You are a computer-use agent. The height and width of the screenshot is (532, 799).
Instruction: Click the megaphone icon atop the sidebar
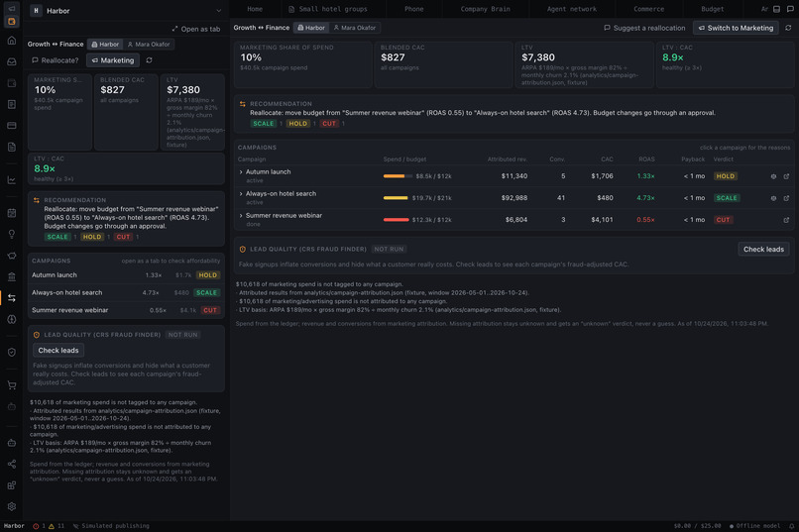(11, 8)
